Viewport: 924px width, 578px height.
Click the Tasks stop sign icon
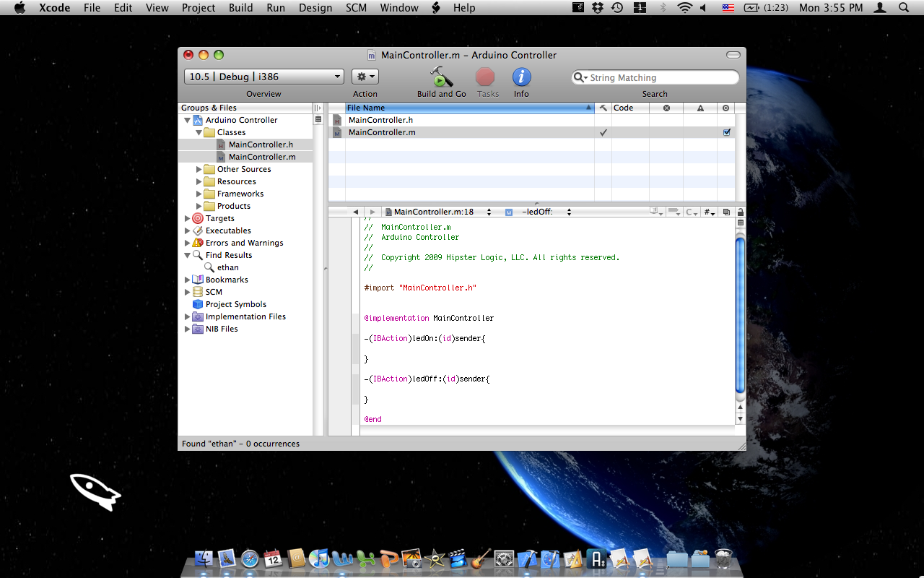(x=485, y=77)
